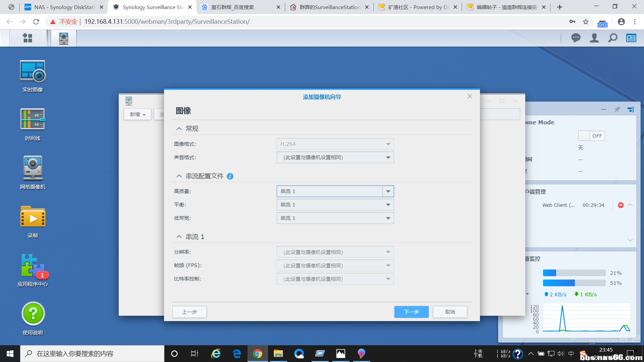This screenshot has height=362, width=644.
Task: Disconnect Web Client with red minus icon
Action: (x=621, y=205)
